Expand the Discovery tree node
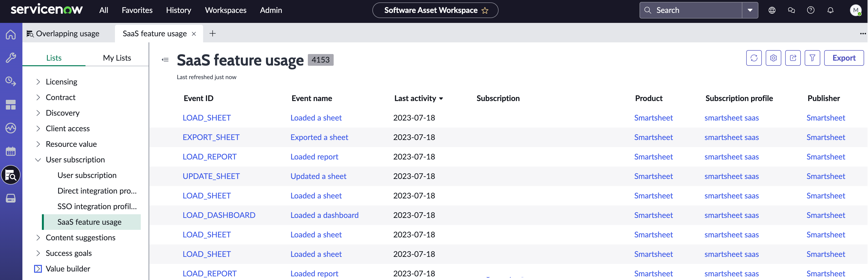Image resolution: width=868 pixels, height=280 pixels. 38,113
